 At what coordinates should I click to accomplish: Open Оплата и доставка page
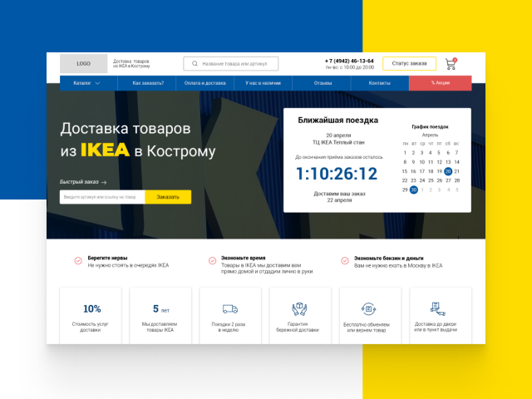coord(205,83)
